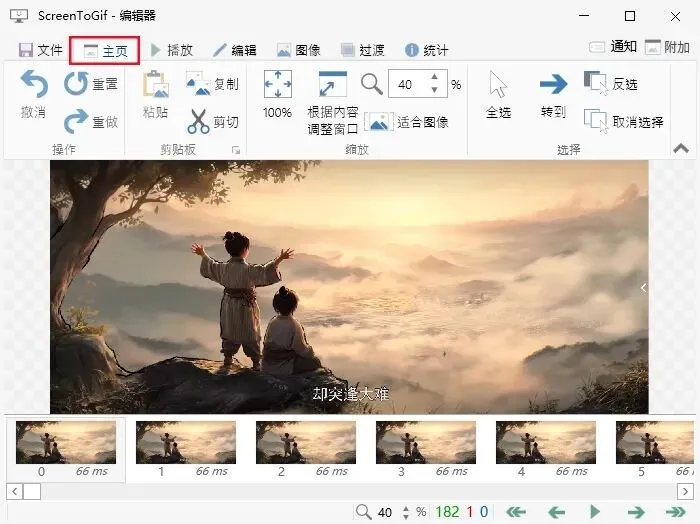The width and height of the screenshot is (700, 524).
Task: Click bottom status bar zoom value 40
Action: (385, 512)
